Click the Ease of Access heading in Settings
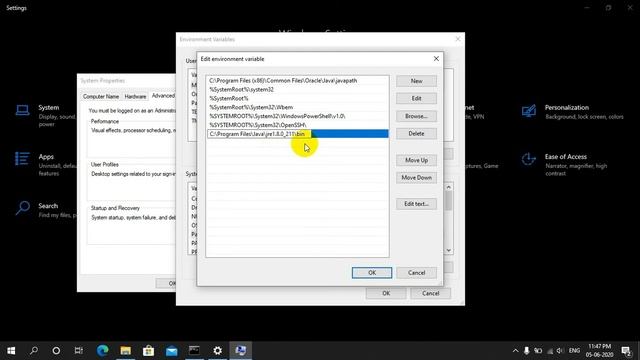This screenshot has width=640, height=360. coord(565,157)
